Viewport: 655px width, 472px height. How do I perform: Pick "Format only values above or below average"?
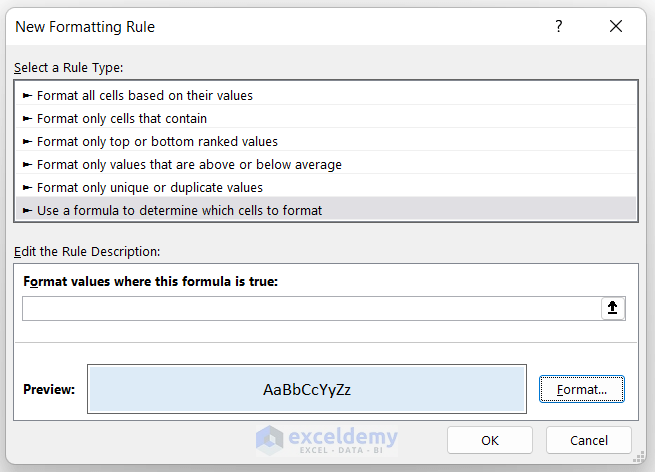[189, 165]
